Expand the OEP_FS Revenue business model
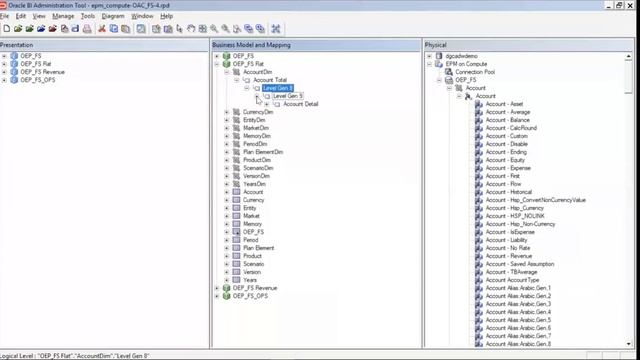Image resolution: width=640 pixels, height=360 pixels. (x=217, y=288)
